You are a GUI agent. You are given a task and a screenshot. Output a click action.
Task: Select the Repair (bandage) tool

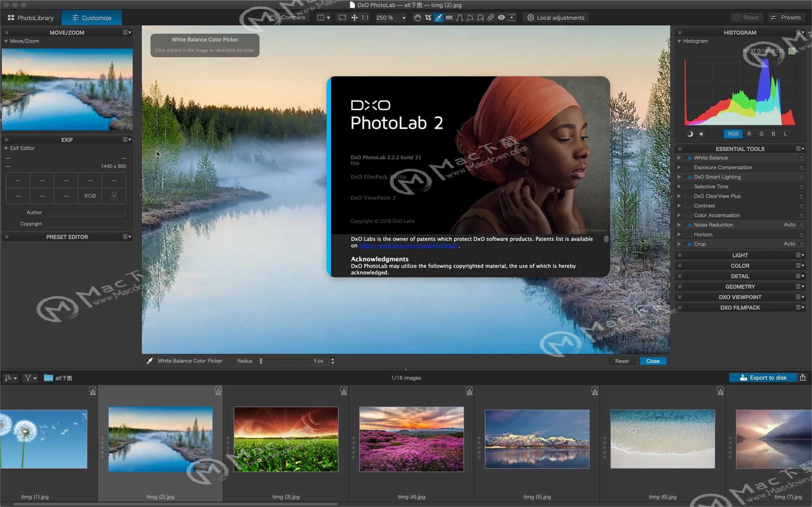[x=491, y=17]
